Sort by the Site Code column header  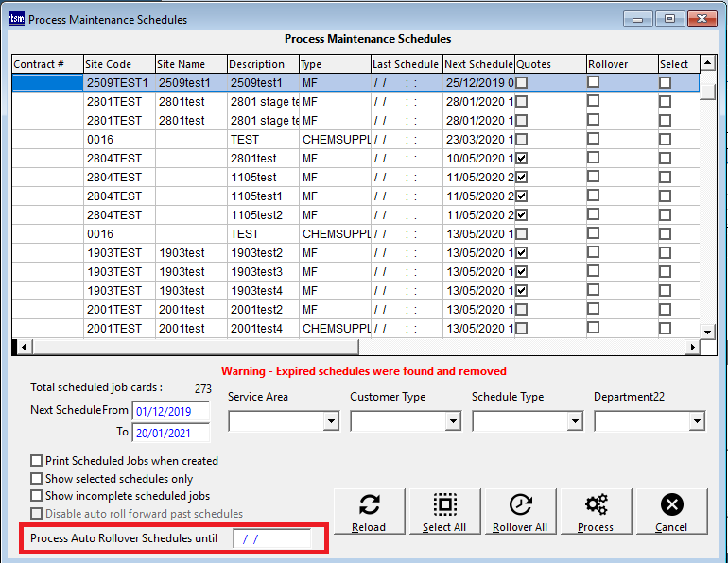click(119, 64)
